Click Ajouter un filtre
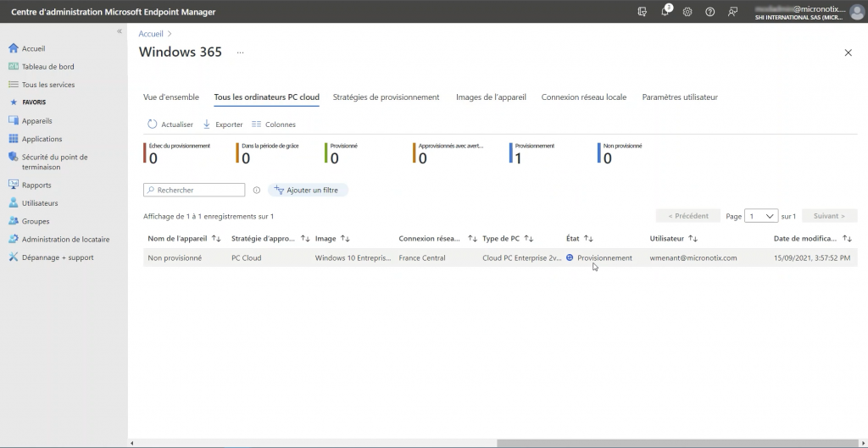This screenshot has width=868, height=448. coord(308,191)
